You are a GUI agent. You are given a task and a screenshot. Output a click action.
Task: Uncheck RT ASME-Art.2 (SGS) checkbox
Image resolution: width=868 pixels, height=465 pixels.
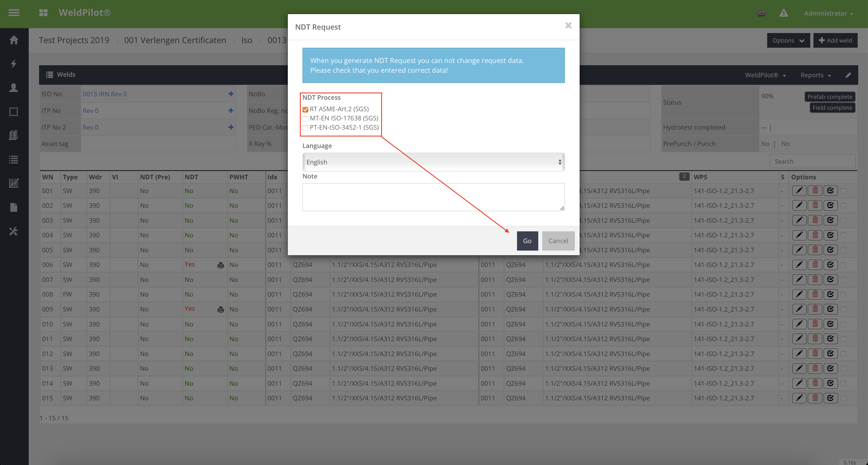(305, 109)
